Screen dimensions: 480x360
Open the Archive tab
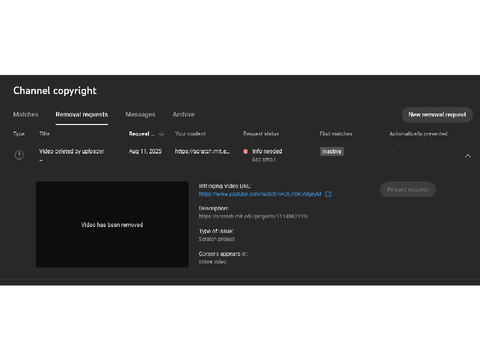[184, 114]
